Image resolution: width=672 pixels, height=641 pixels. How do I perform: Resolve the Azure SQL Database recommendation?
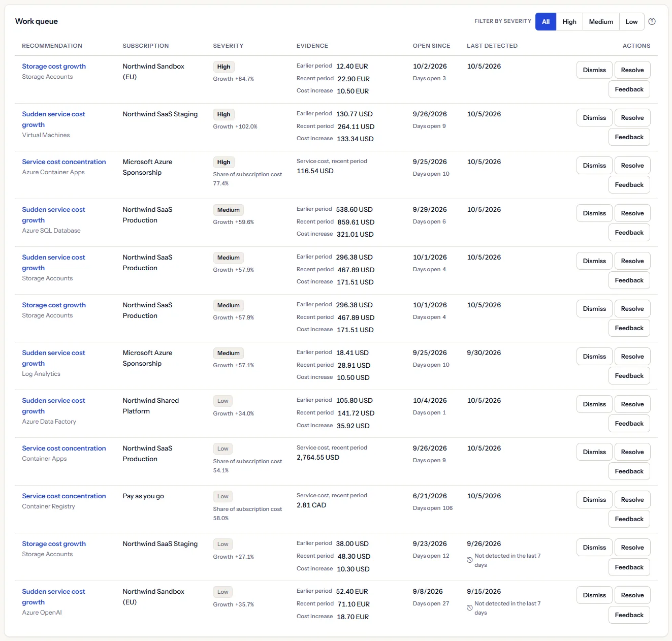[632, 213]
